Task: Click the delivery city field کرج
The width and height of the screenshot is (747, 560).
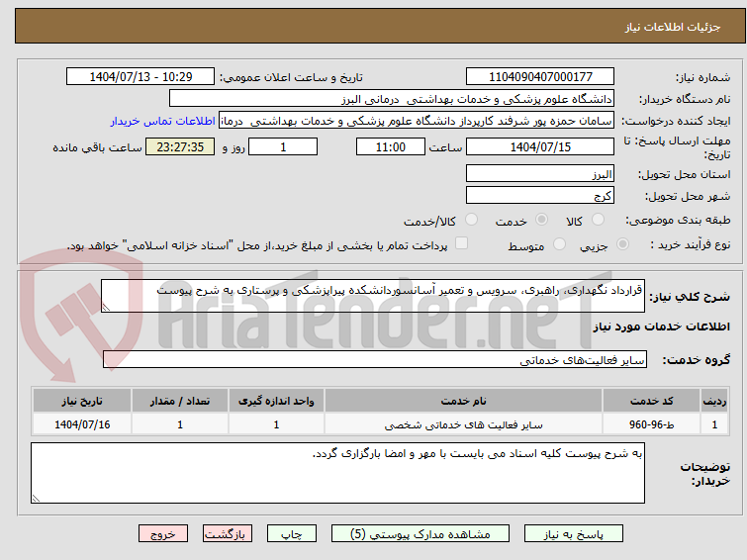Action: (x=540, y=195)
